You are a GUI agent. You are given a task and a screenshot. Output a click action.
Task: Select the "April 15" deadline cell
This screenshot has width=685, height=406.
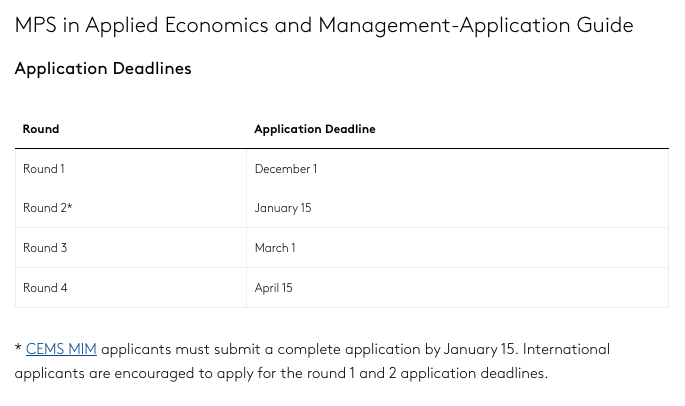point(274,288)
